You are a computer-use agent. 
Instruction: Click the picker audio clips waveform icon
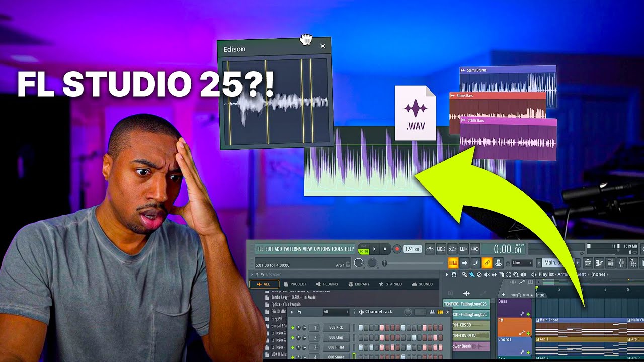click(466, 293)
